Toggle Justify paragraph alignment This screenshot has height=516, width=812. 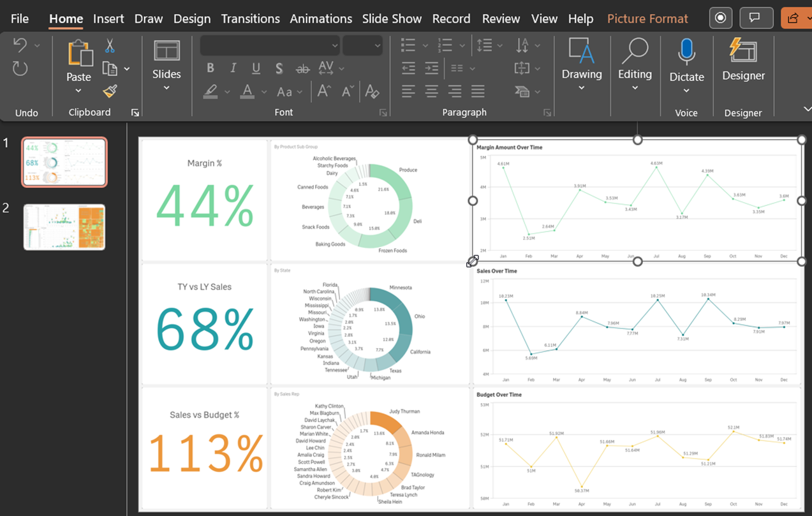coord(478,92)
